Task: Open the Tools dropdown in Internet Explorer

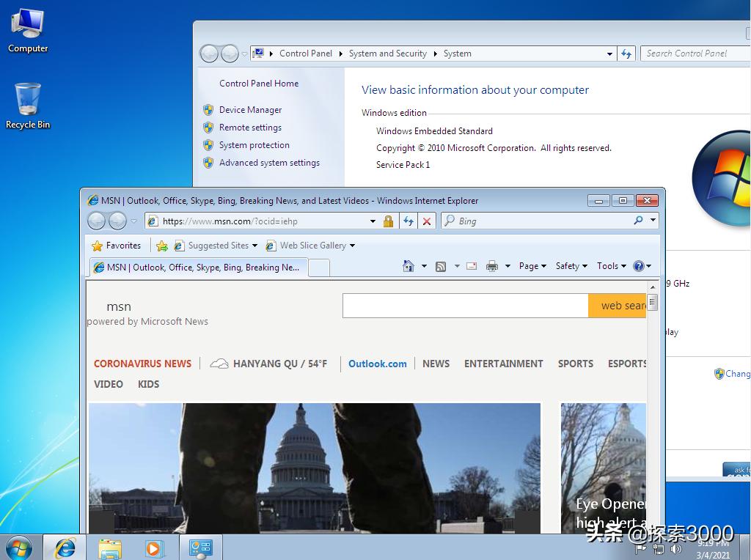Action: (x=609, y=266)
